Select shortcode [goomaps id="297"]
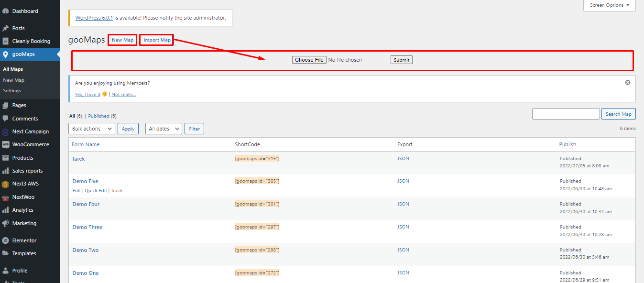This screenshot has height=283, width=644. [257, 227]
